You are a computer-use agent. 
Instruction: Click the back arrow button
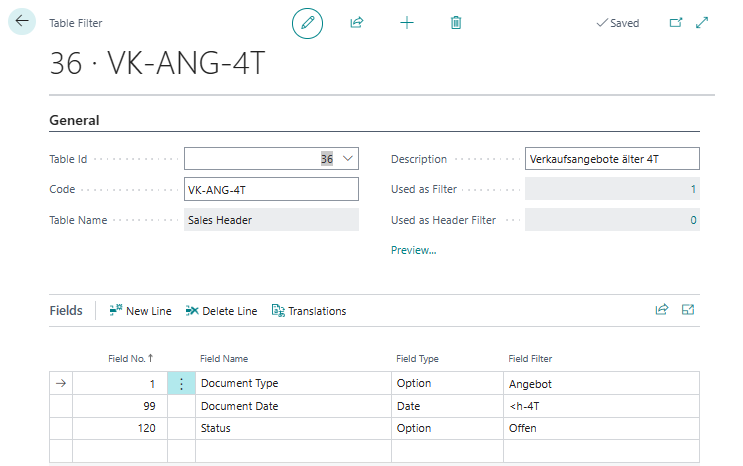22,22
